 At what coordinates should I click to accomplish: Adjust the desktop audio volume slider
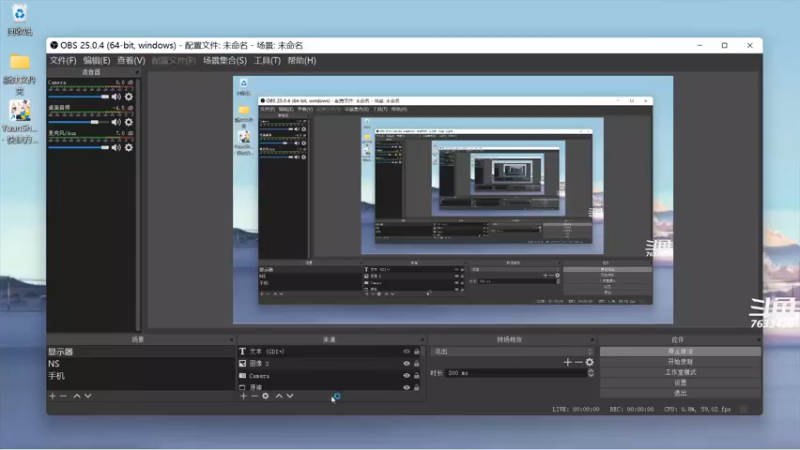click(79, 122)
